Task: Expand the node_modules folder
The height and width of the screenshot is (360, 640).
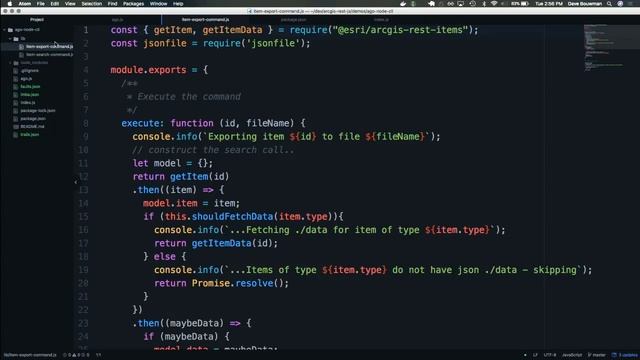Action: tap(10, 63)
